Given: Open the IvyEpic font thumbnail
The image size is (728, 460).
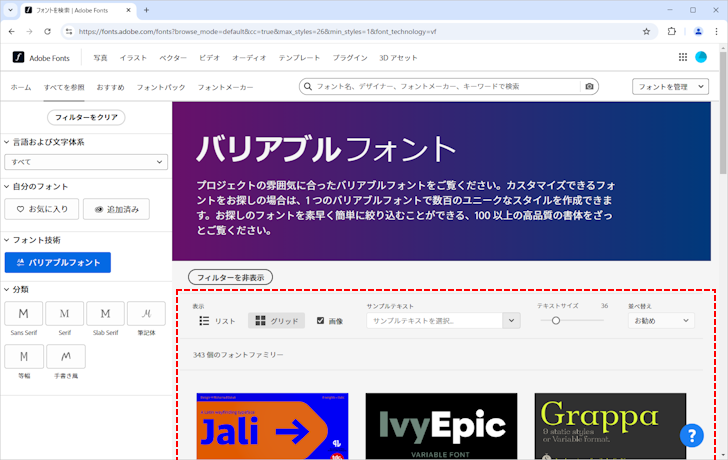Looking at the screenshot, I should 441,426.
